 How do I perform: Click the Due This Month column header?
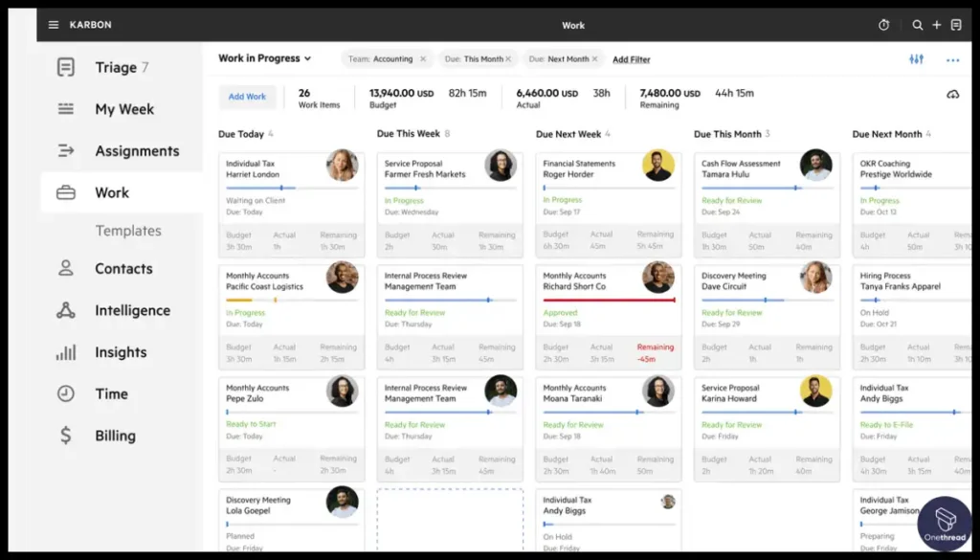732,134
